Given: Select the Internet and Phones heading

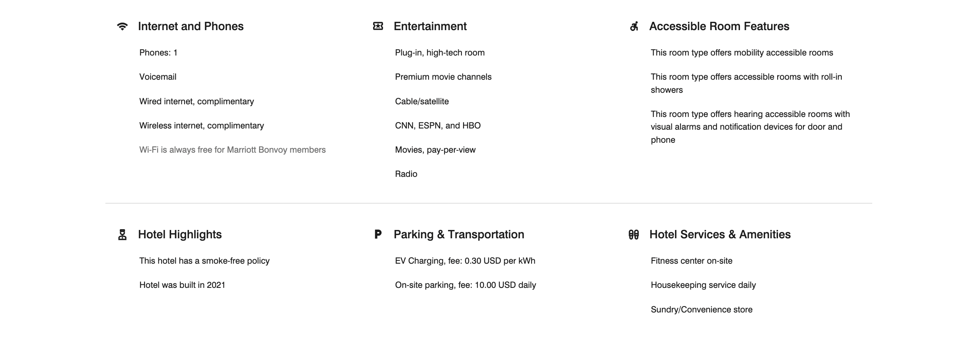Looking at the screenshot, I should 191,27.
